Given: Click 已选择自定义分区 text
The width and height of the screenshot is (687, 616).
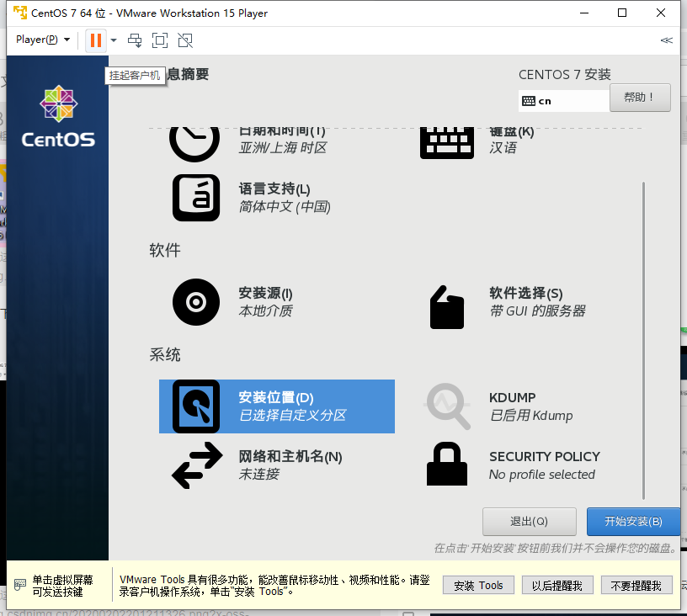Looking at the screenshot, I should coord(293,415).
